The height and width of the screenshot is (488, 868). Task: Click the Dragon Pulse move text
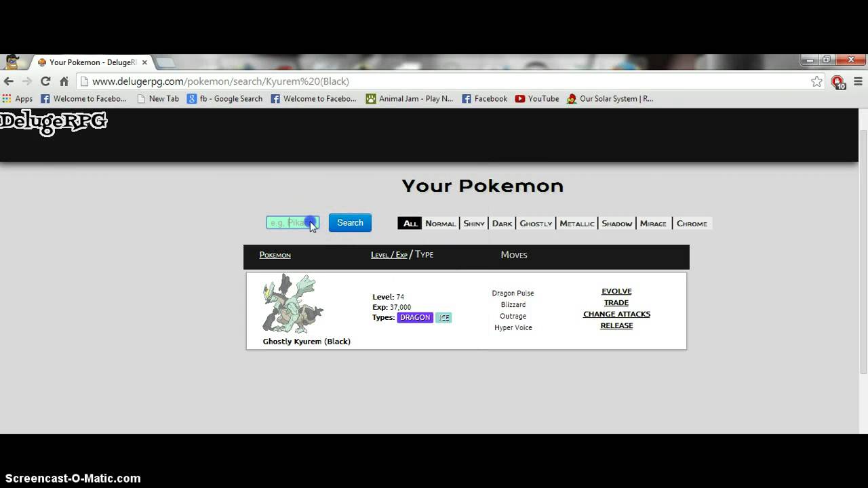[513, 293]
